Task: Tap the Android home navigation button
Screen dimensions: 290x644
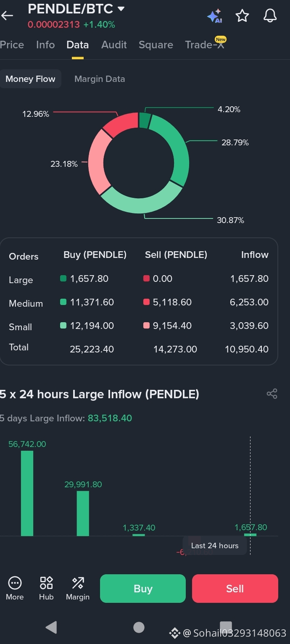Action: [139, 627]
